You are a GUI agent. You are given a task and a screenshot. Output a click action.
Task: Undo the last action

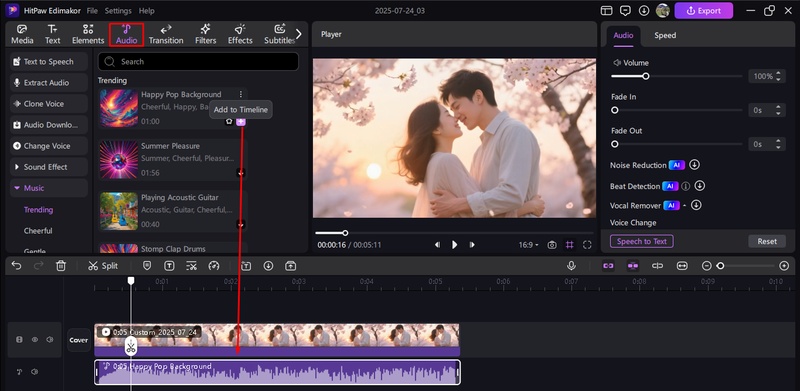pos(16,266)
